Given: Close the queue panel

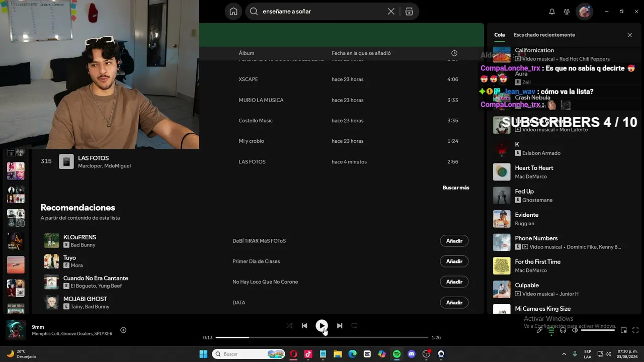Looking at the screenshot, I should coord(629,35).
